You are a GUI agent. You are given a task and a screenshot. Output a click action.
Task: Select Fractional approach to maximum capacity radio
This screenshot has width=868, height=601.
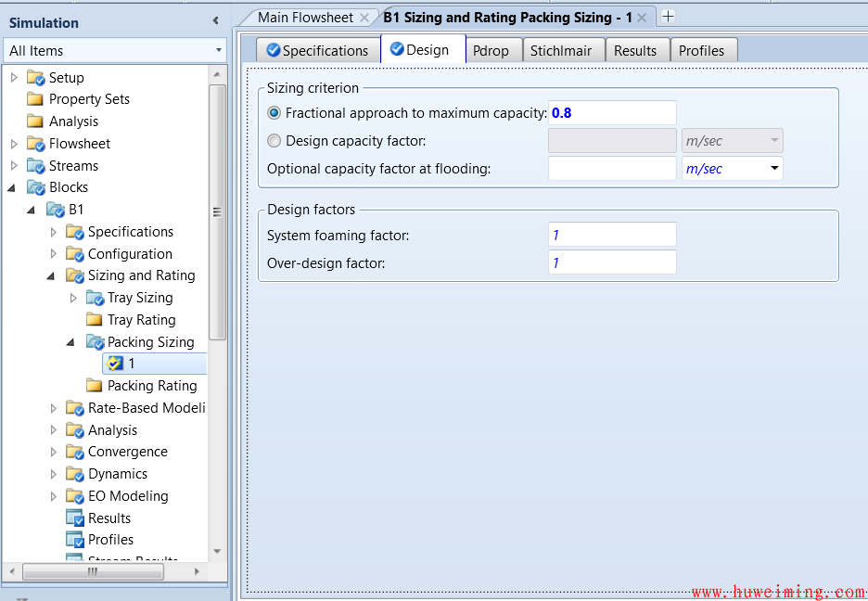274,113
